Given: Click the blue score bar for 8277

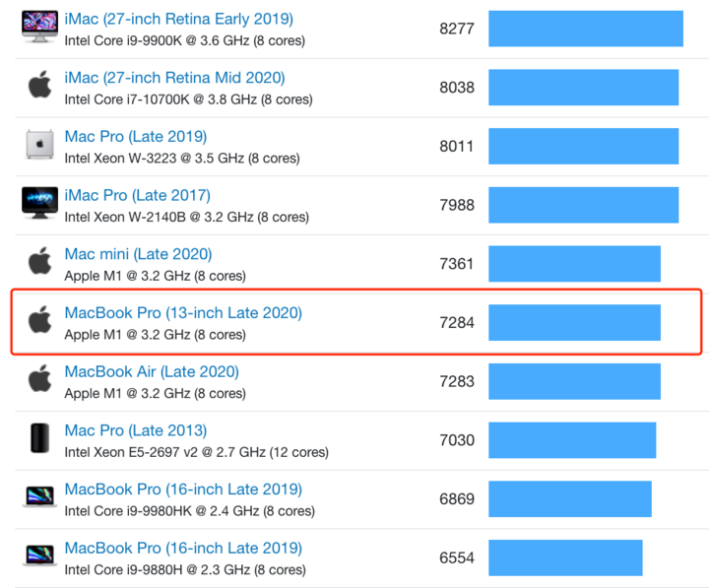Looking at the screenshot, I should point(585,29).
